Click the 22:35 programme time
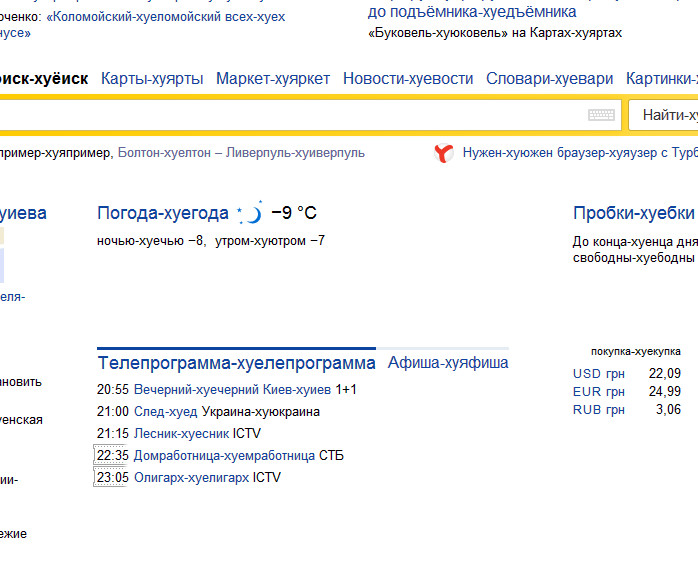The height and width of the screenshot is (562, 698). [x=113, y=456]
